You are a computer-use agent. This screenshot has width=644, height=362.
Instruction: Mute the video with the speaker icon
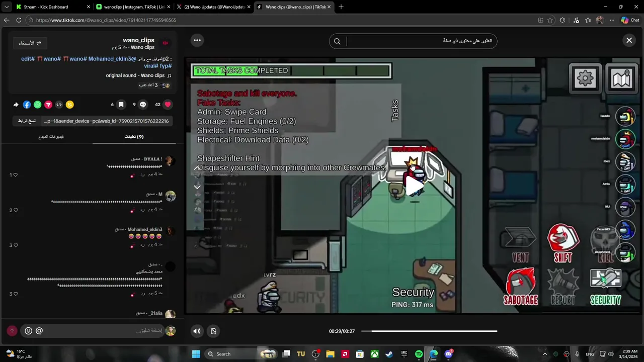(x=197, y=331)
